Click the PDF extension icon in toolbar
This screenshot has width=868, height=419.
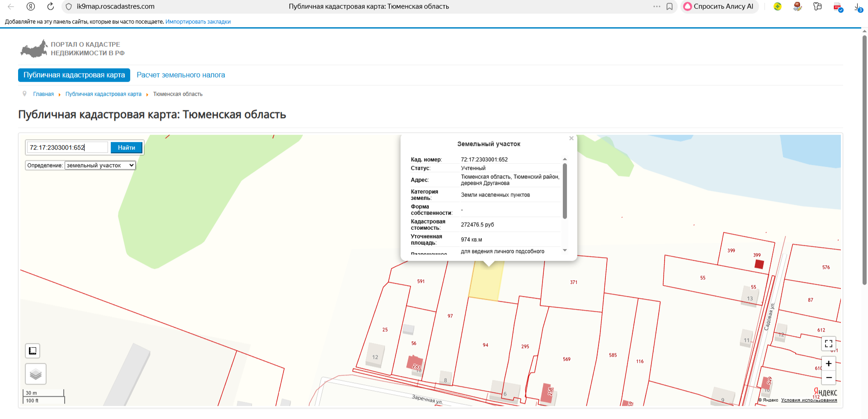(838, 7)
